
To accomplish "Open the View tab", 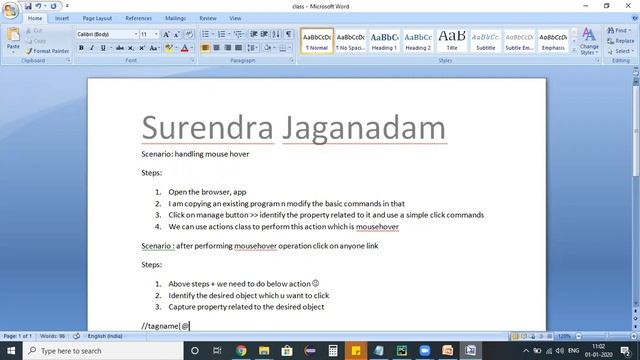I will [235, 18].
